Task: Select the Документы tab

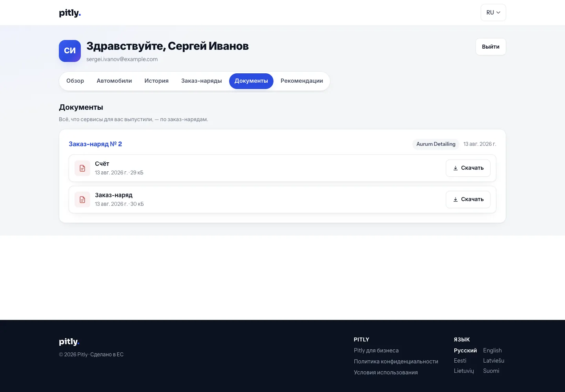Action: (x=251, y=81)
